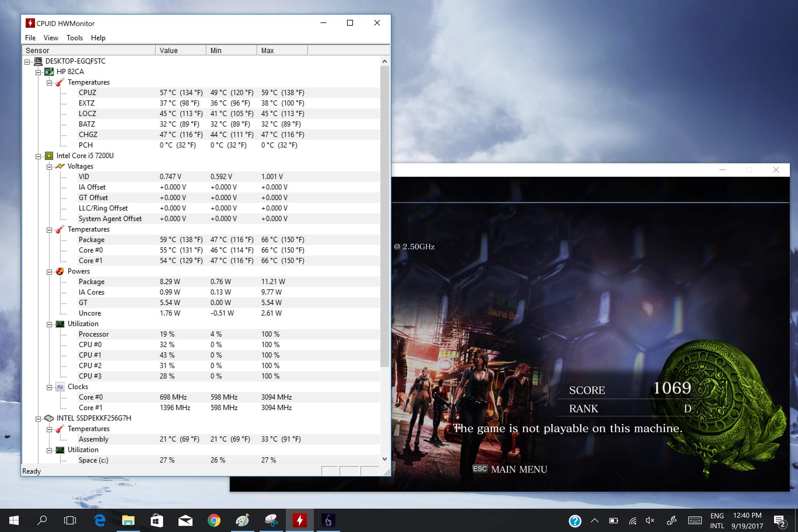Collapse the HP 82CA node

point(38,72)
